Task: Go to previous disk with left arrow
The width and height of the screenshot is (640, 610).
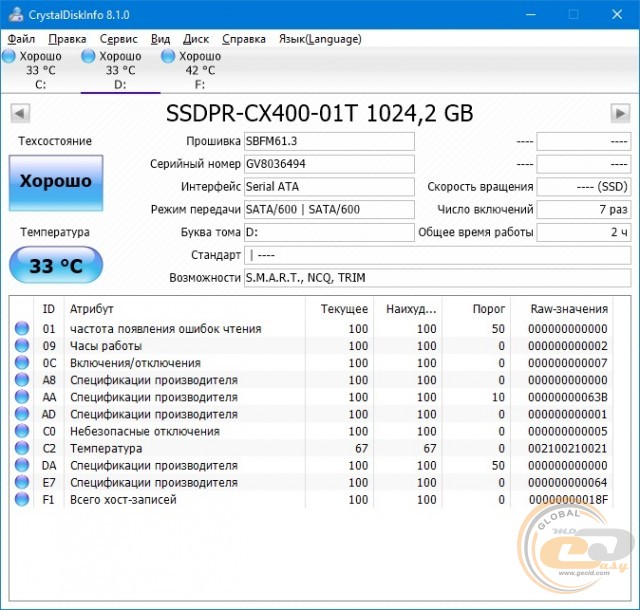Action: [20, 113]
